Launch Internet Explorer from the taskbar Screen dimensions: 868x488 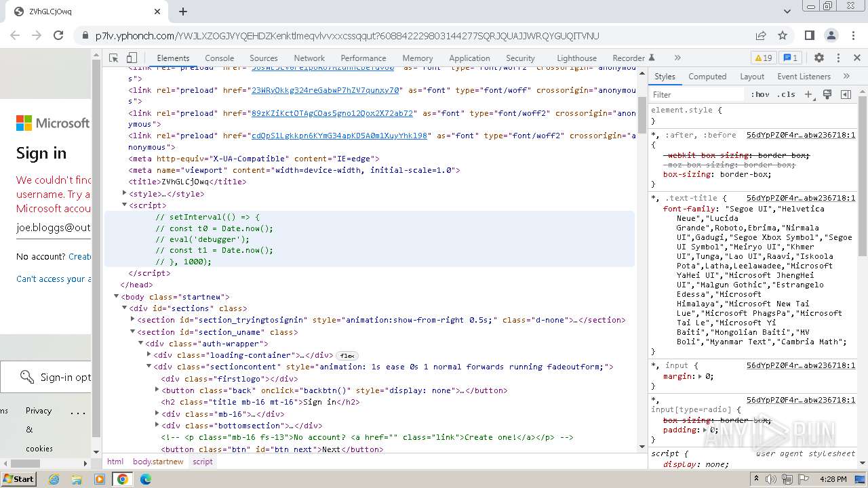pos(54,479)
